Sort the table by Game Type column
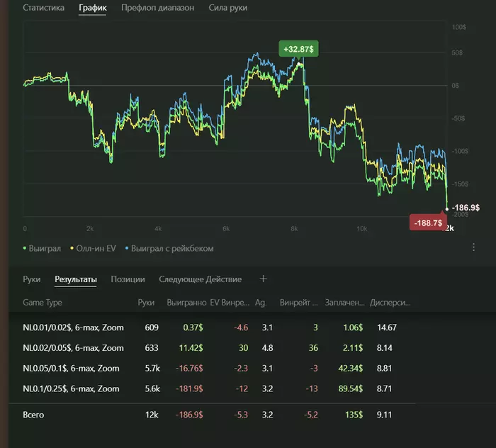 (x=43, y=303)
